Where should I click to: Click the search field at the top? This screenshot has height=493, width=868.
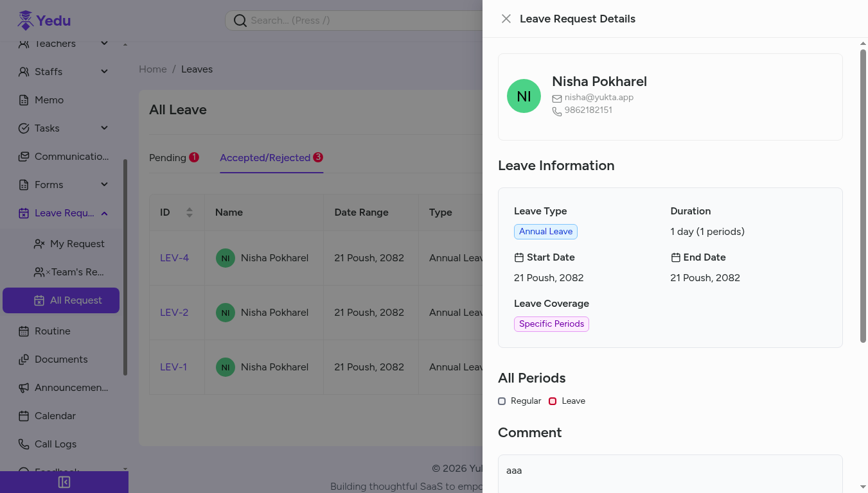[353, 20]
